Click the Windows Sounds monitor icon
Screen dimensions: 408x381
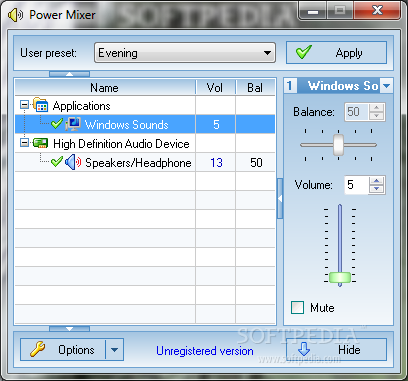coord(73,124)
